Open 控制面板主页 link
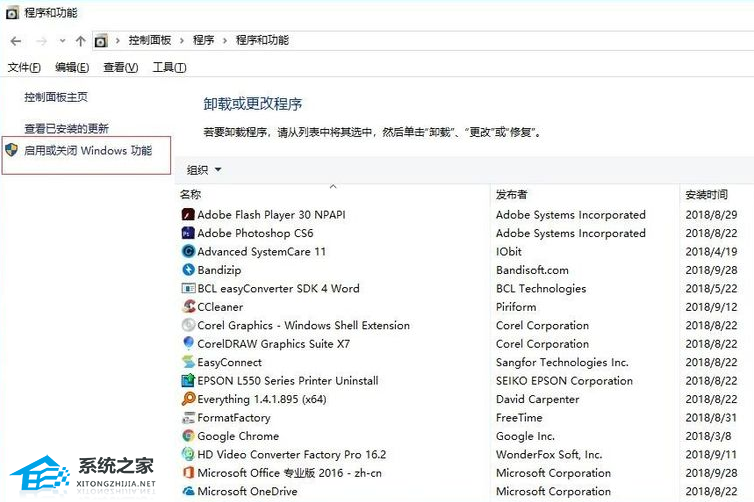Image resolution: width=754 pixels, height=502 pixels. [x=56, y=97]
